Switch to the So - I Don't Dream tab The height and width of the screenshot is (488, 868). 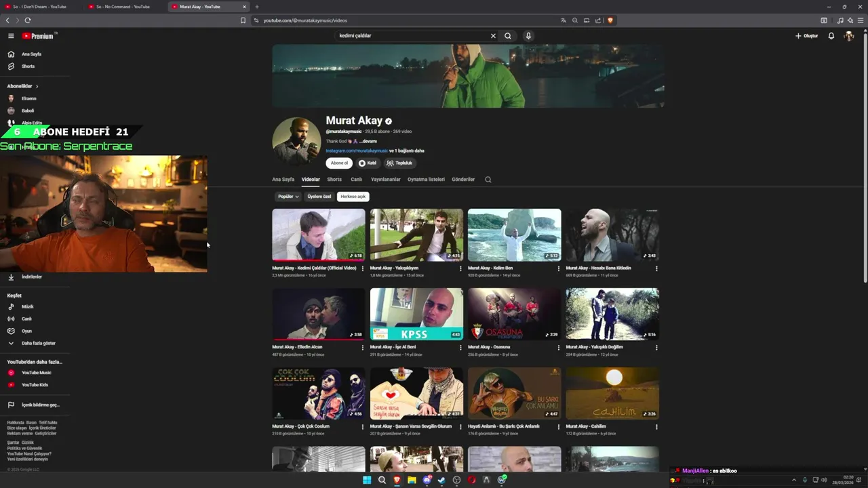(39, 7)
